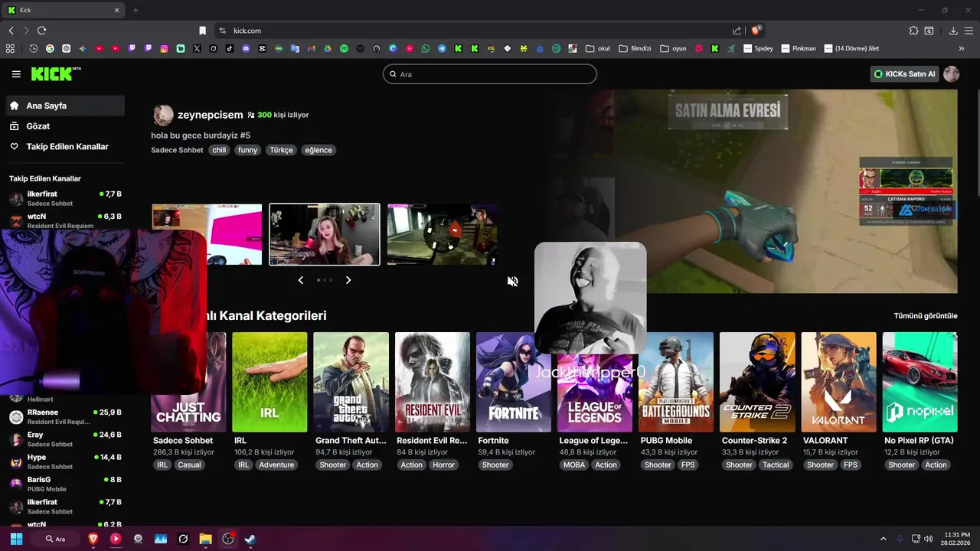Image resolution: width=980 pixels, height=551 pixels.
Task: Open the zeynepcisem channel avatar
Action: pos(163,115)
